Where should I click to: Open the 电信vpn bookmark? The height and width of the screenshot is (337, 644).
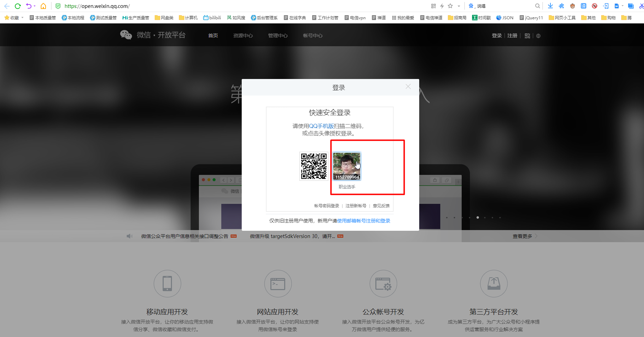click(x=355, y=18)
